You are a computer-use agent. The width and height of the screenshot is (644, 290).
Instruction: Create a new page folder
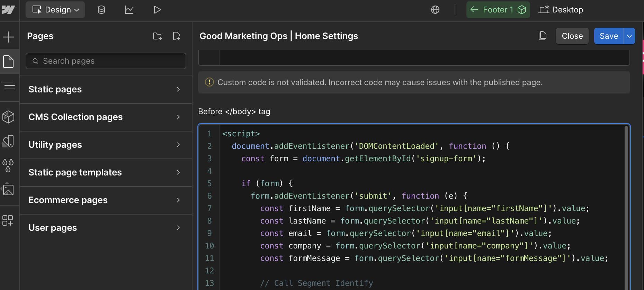(x=158, y=36)
